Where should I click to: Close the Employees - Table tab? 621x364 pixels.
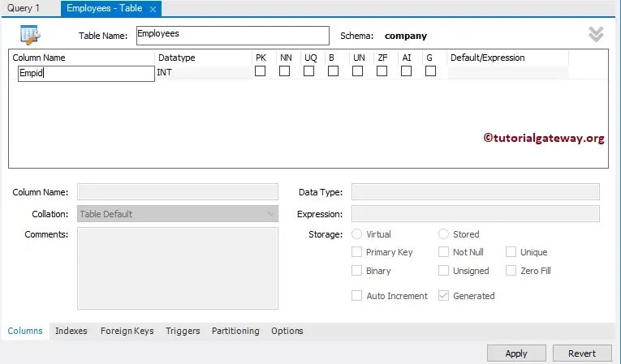tap(153, 9)
